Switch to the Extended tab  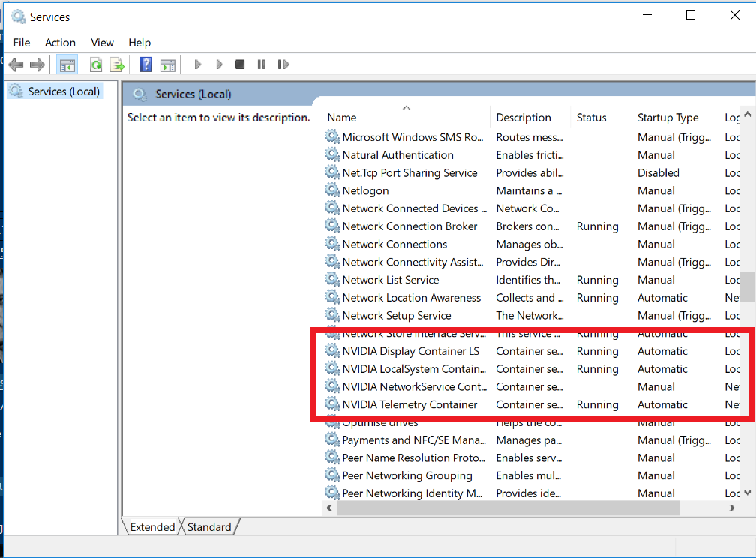point(151,527)
